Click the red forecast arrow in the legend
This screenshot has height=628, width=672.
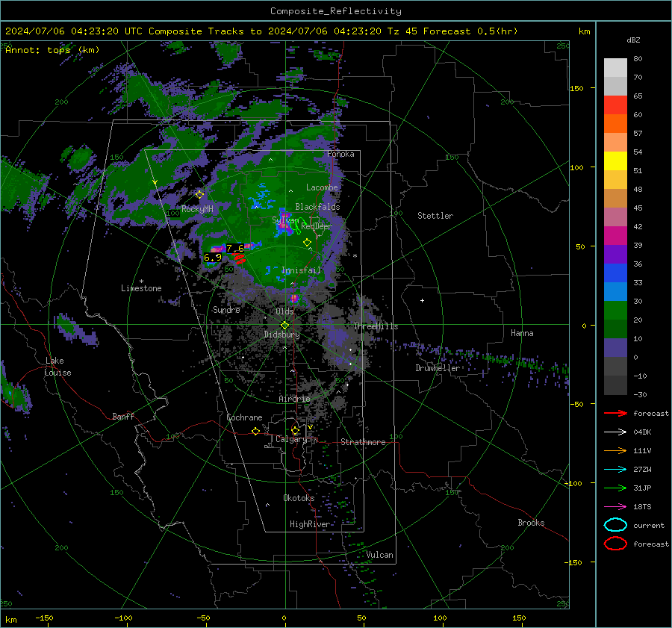[x=615, y=413]
